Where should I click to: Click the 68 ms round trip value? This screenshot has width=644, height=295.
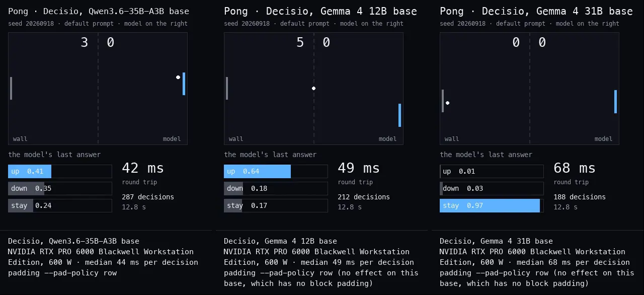[x=575, y=168]
